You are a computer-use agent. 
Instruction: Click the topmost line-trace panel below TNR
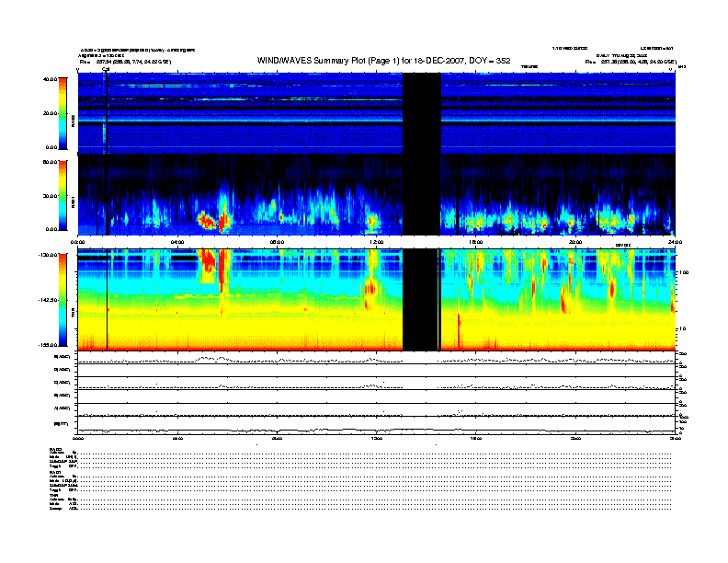tap(377, 357)
